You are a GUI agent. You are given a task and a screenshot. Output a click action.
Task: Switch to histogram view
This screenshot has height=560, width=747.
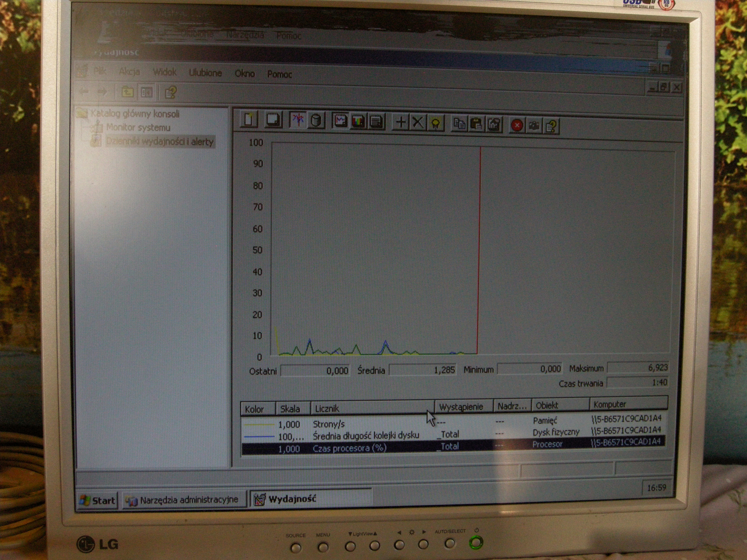pos(358,121)
